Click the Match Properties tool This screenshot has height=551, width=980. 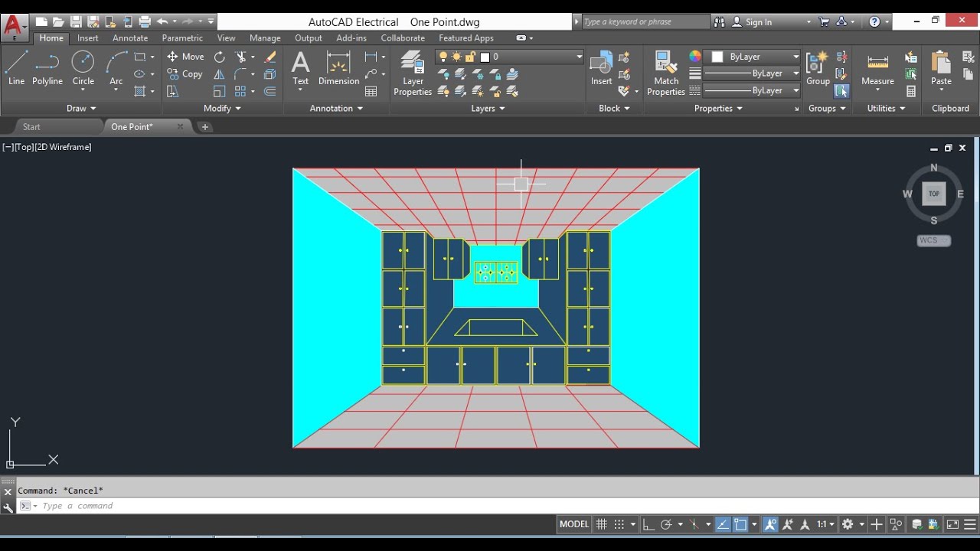[x=665, y=73]
